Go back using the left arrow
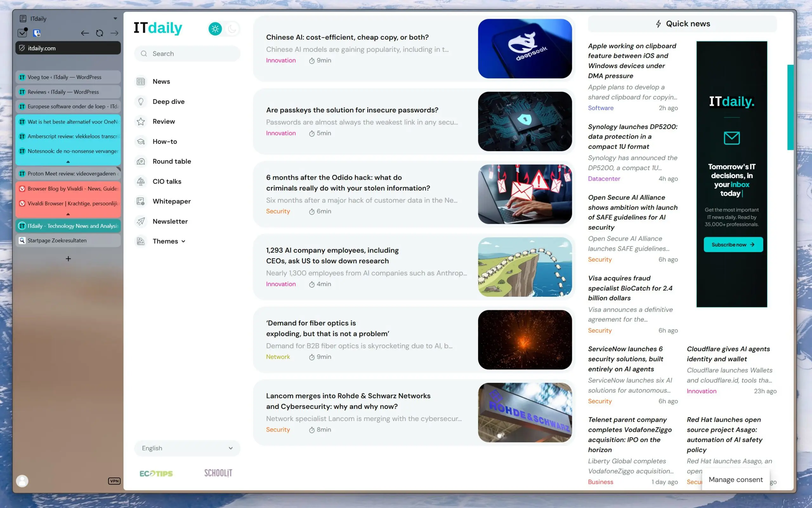The width and height of the screenshot is (812, 508). tap(85, 33)
